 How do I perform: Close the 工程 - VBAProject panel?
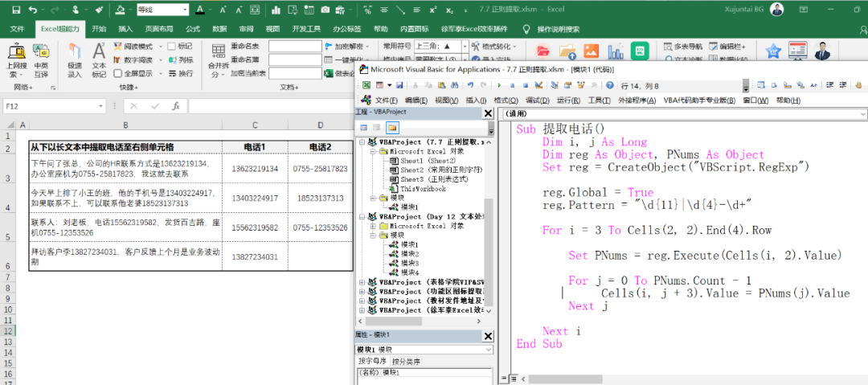click(488, 113)
